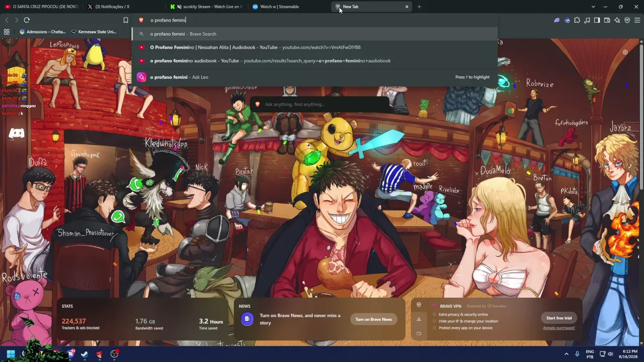Click Turn on Brave News button
Viewport: 644px width, 362px height.
click(x=374, y=319)
